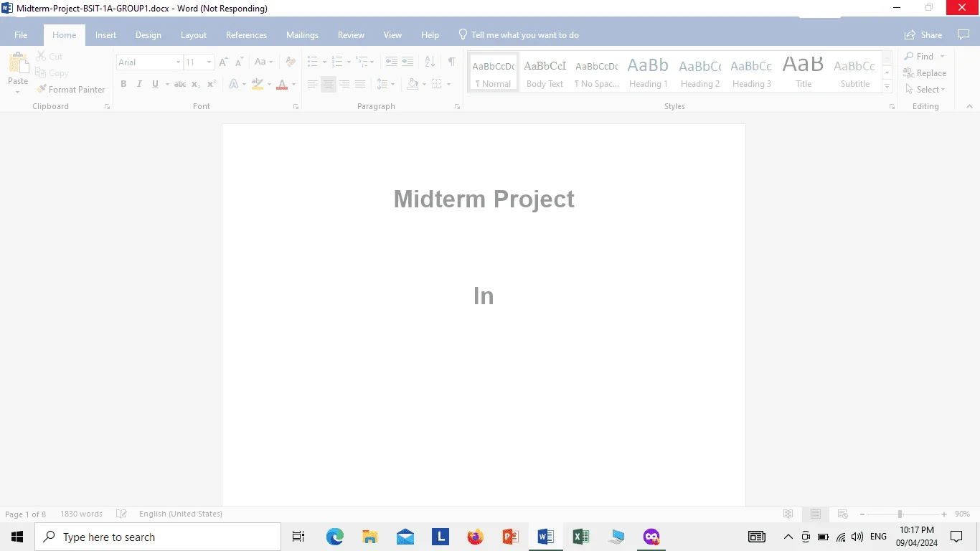980x551 pixels.
Task: Switch to the Review tab
Action: click(x=351, y=35)
